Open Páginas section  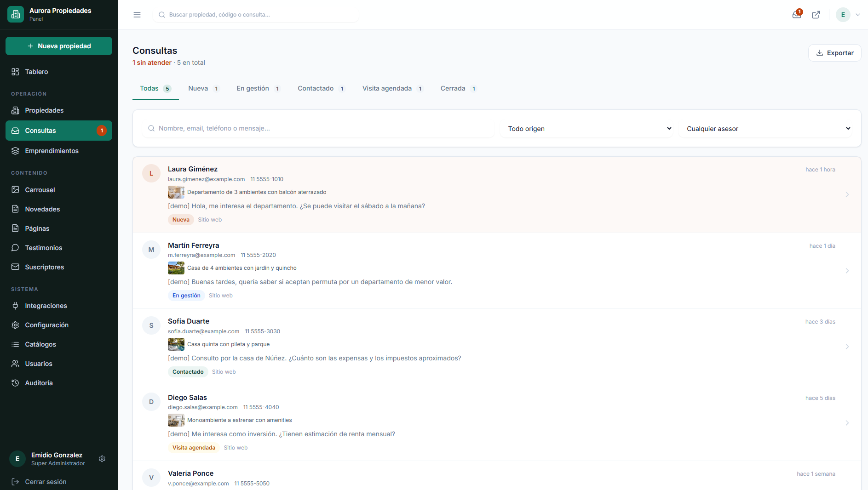point(59,228)
